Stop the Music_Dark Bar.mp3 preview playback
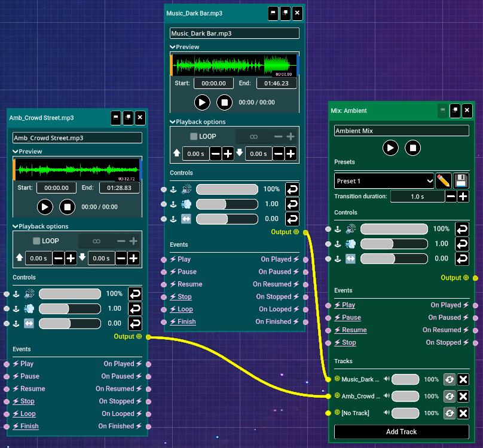483x448 pixels. point(224,102)
